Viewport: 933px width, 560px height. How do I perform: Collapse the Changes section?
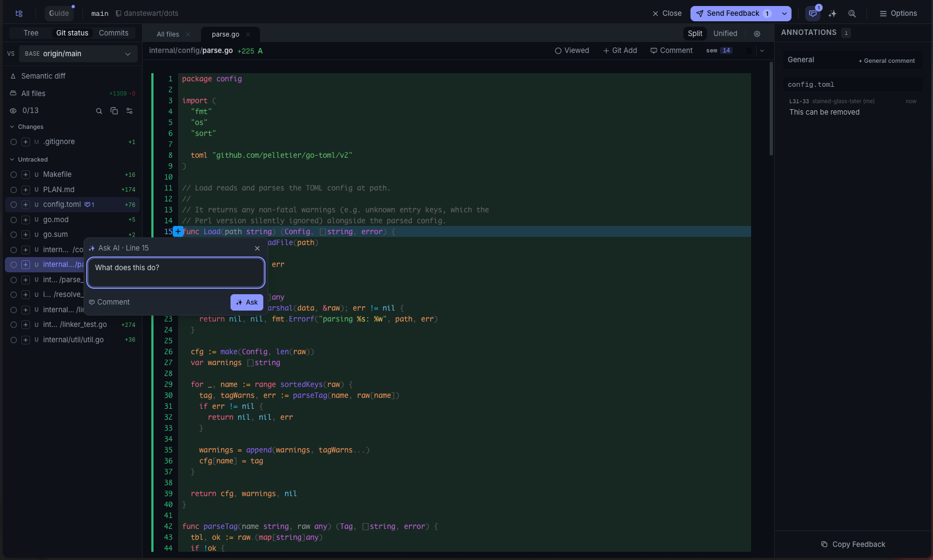tap(27, 127)
